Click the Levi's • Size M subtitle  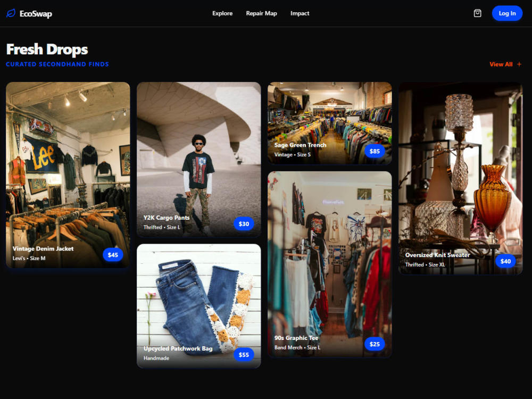[29, 258]
